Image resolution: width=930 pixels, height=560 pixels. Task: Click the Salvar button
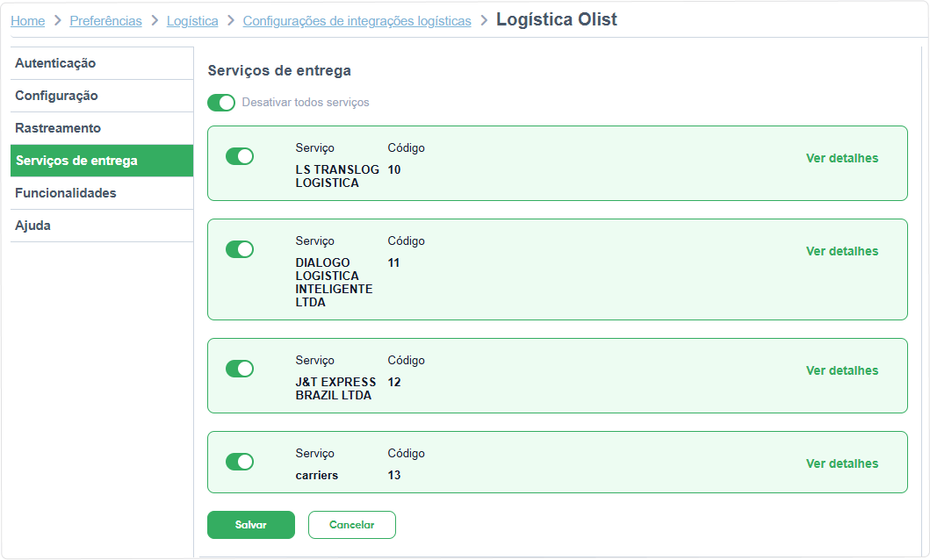[250, 525]
